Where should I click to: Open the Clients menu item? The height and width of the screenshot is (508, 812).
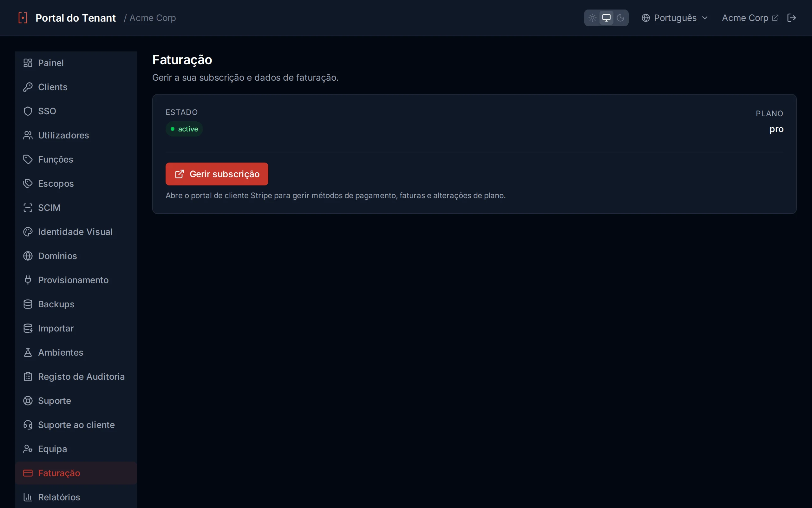coord(76,87)
